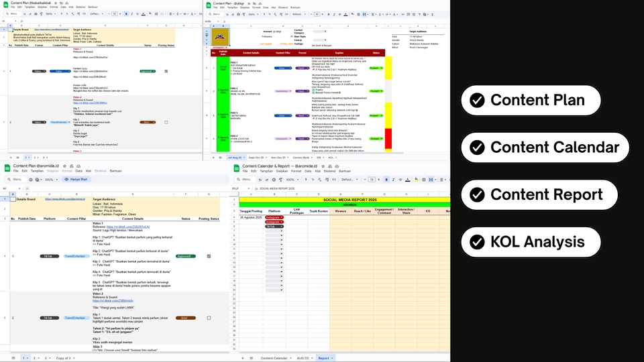Uncheck Posting Status for aromide.id item 1
The width and height of the screenshot is (644, 362).
pos(209,255)
